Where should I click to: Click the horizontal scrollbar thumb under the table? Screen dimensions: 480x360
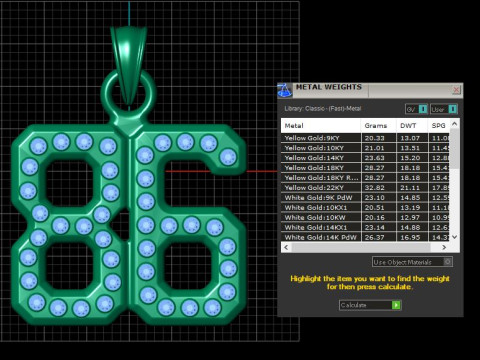click(361, 247)
